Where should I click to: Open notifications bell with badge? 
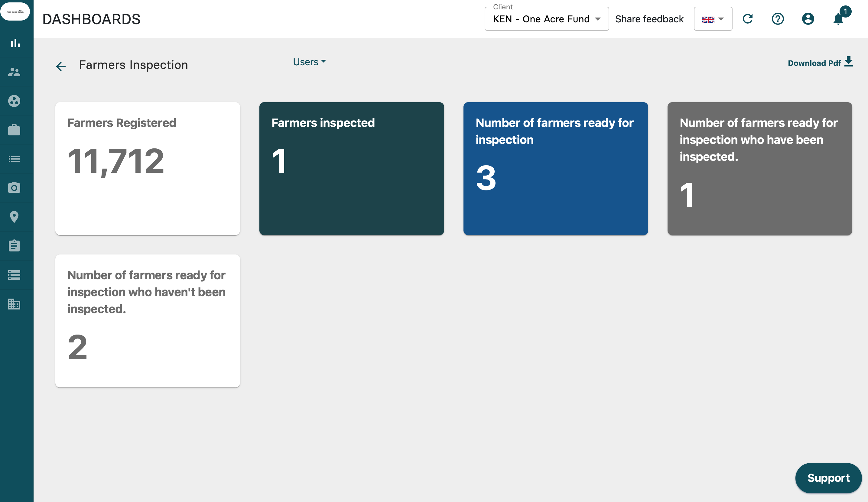(x=838, y=19)
